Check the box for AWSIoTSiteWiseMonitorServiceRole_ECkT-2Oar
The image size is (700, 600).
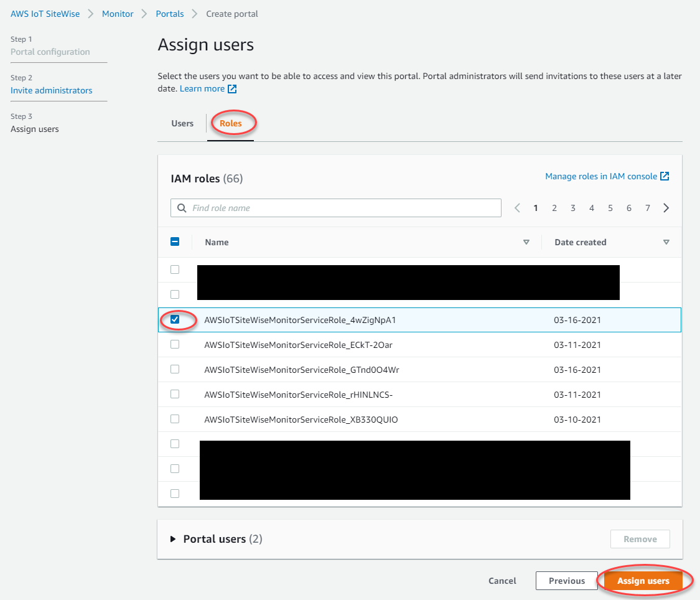175,344
